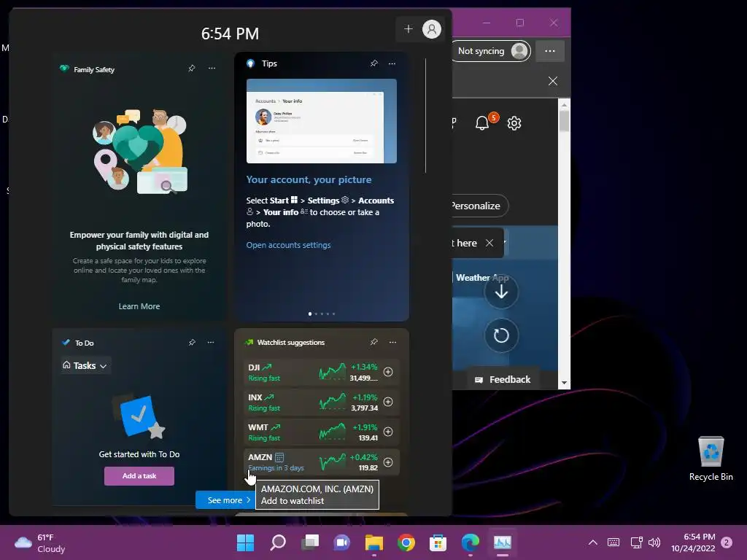This screenshot has width=747, height=560.
Task: Click the browser vertical scrollbar thumb
Action: [x=564, y=121]
